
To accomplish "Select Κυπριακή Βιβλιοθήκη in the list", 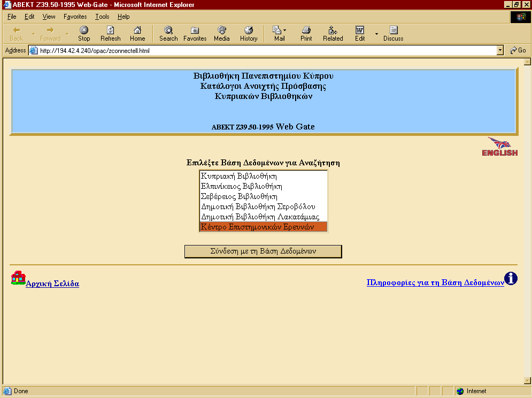I will (x=263, y=176).
